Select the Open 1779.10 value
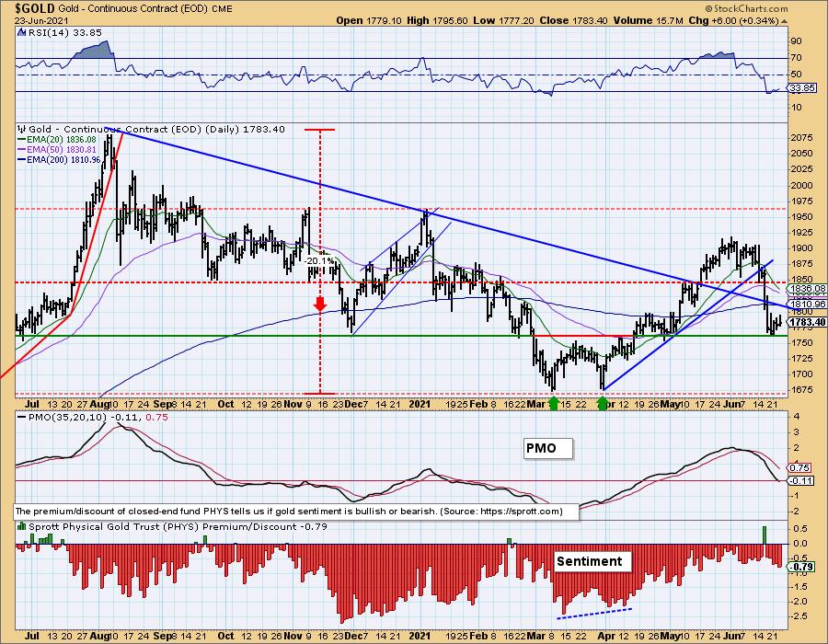Screen dimensions: 828x644 tap(369, 20)
